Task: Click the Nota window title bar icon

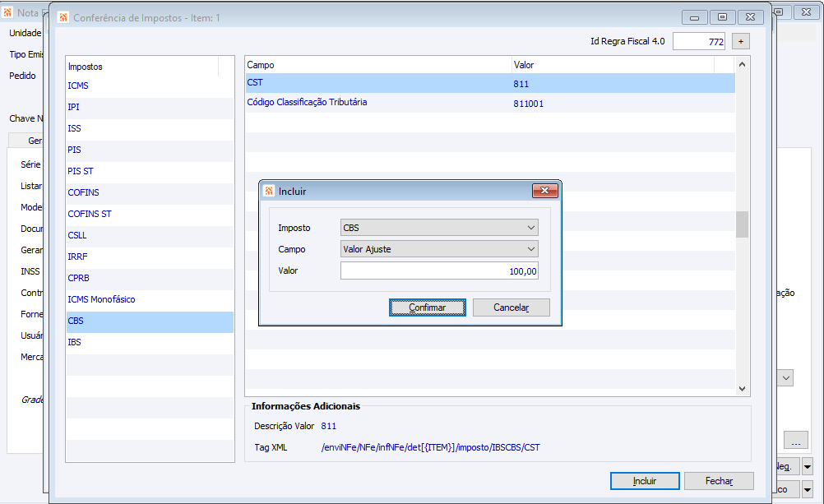Action: [7, 12]
